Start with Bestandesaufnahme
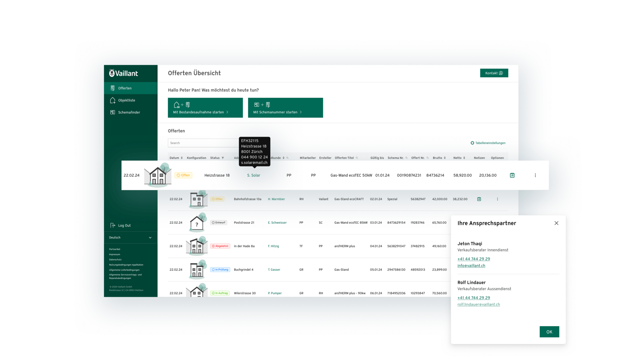The height and width of the screenshot is (362, 644). click(x=205, y=108)
